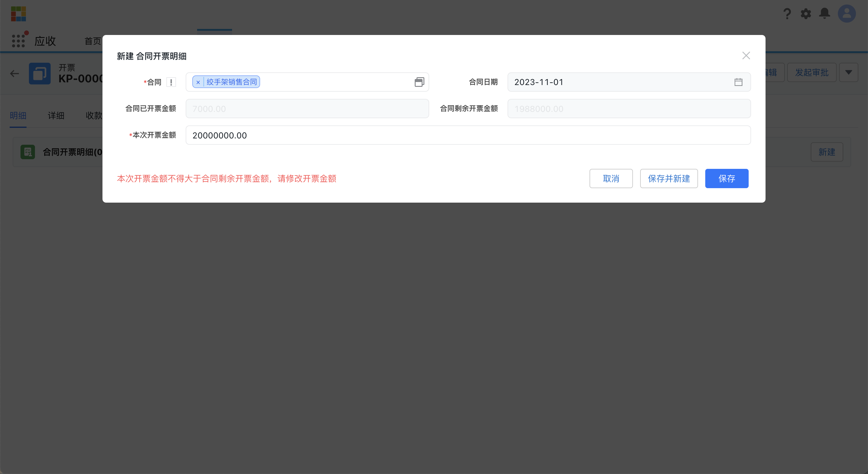
Task: Open the settings gear icon
Action: pos(806,14)
